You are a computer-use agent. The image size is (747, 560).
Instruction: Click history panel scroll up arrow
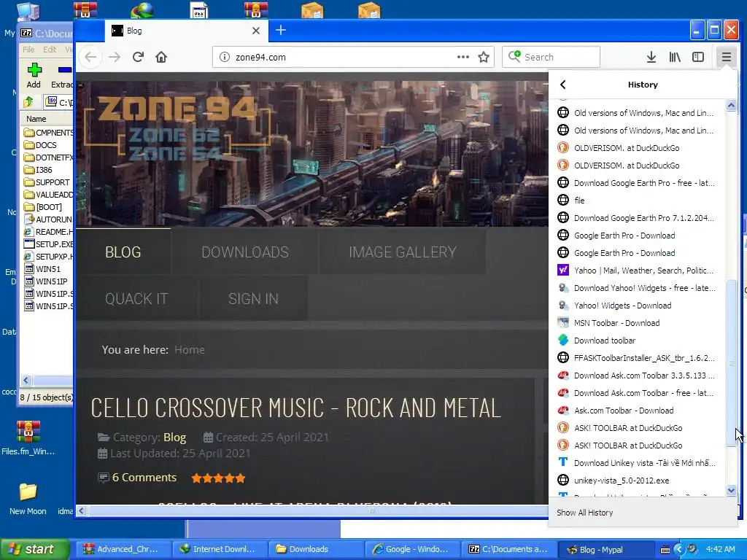point(731,105)
